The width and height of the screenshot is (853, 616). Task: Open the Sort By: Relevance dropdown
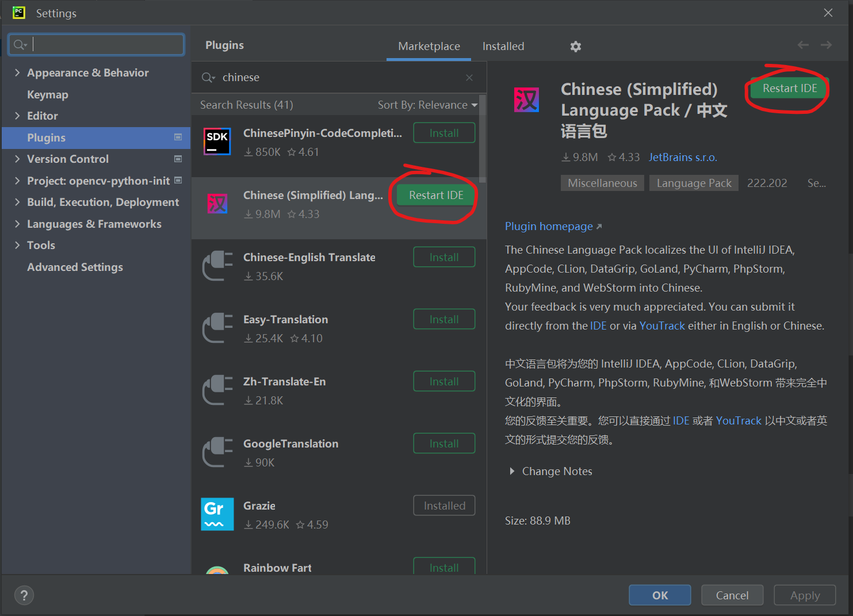(x=427, y=105)
